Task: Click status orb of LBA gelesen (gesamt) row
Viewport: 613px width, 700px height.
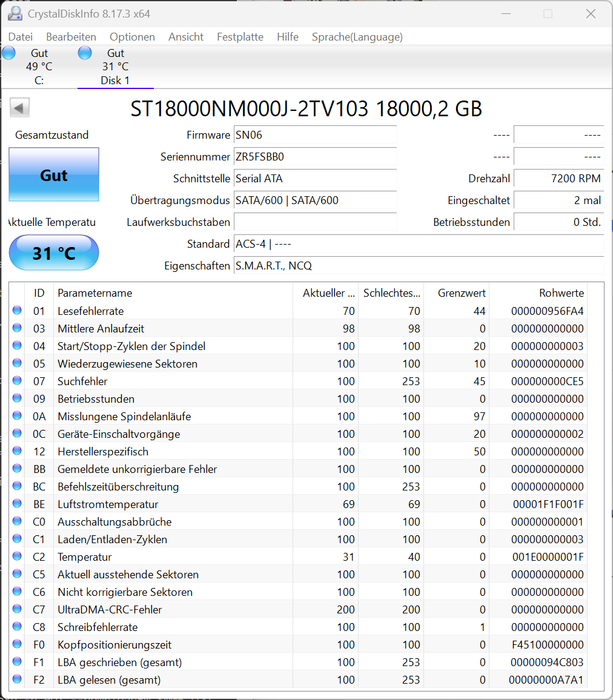Action: (x=17, y=679)
